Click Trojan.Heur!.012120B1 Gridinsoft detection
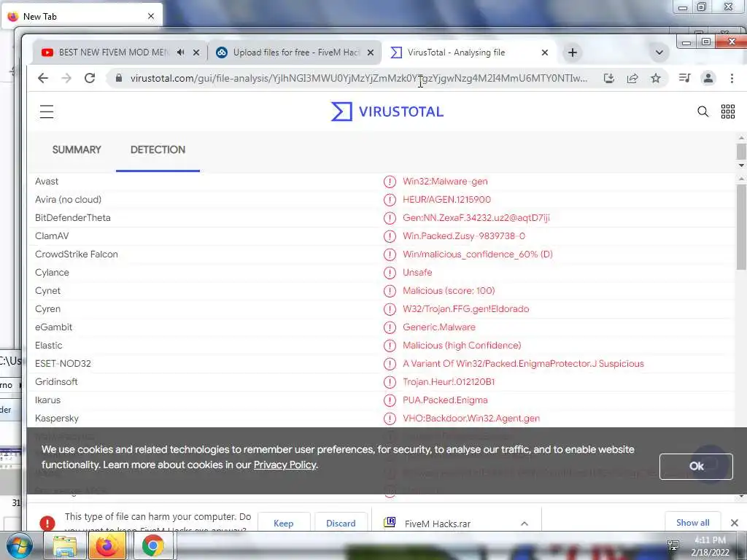This screenshot has height=560, width=747. click(449, 382)
